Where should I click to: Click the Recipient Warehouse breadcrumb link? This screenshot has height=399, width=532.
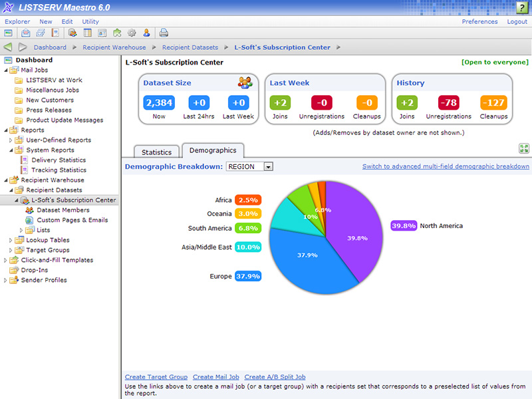point(114,47)
